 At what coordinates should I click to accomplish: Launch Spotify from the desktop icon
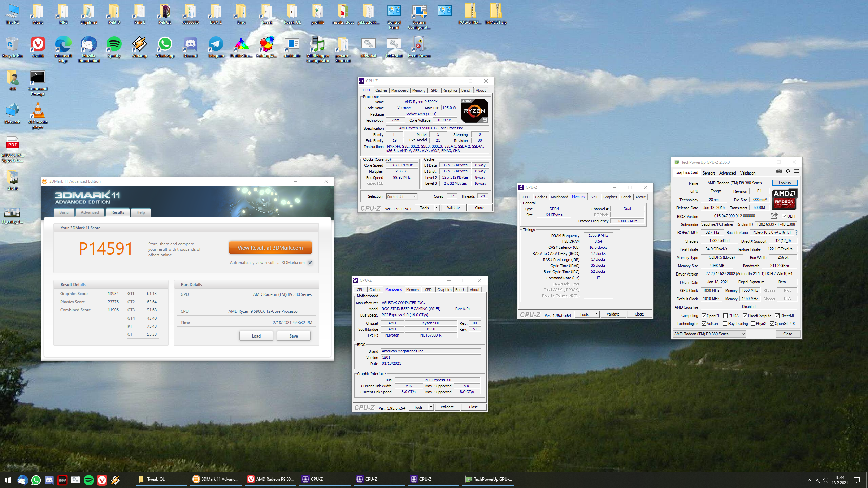point(114,47)
